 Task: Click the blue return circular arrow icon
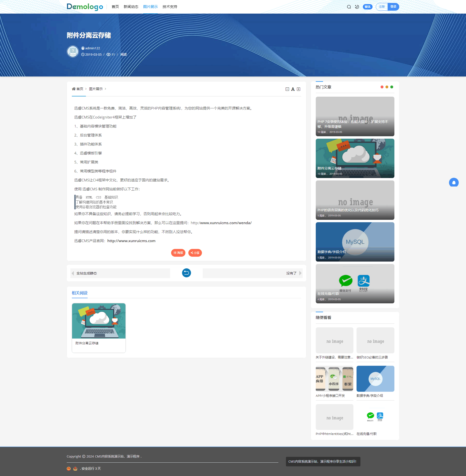pyautogui.click(x=186, y=273)
